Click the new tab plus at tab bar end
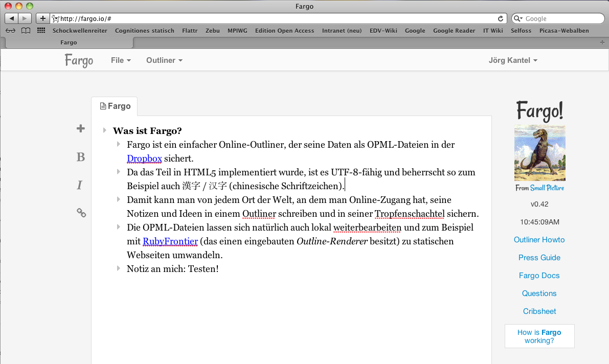The width and height of the screenshot is (609, 364). click(x=602, y=42)
